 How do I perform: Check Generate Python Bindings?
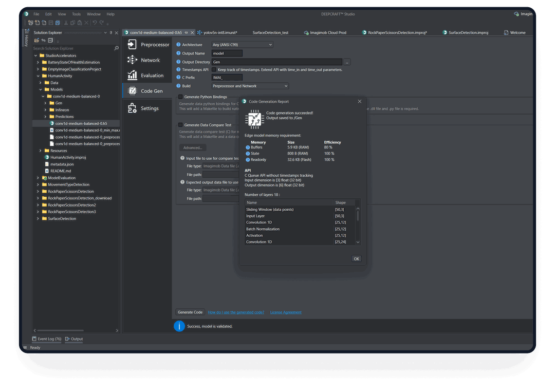pos(180,97)
